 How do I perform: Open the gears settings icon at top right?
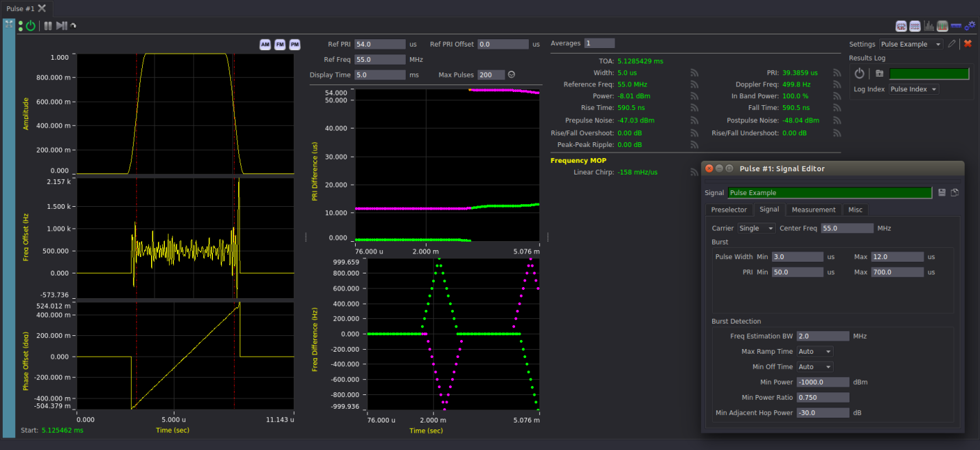point(970,25)
